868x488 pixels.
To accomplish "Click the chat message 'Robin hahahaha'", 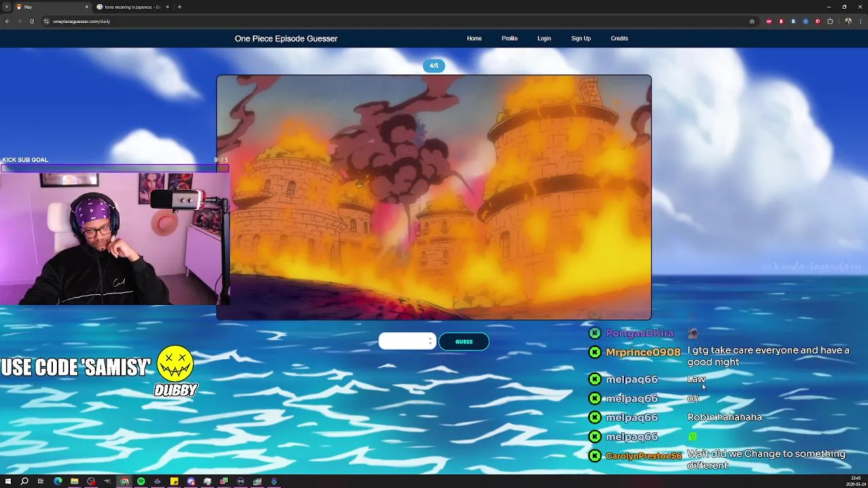I will (x=724, y=417).
